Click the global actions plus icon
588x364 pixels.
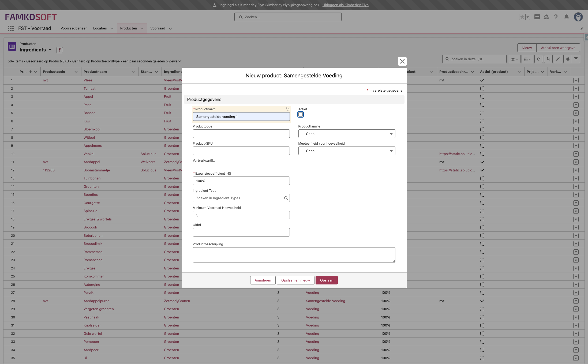tap(537, 17)
